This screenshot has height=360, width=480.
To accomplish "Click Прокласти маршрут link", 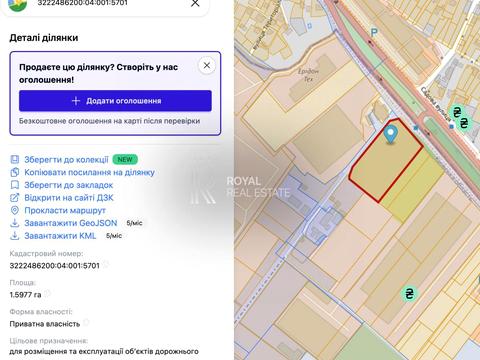I will pyautogui.click(x=65, y=210).
